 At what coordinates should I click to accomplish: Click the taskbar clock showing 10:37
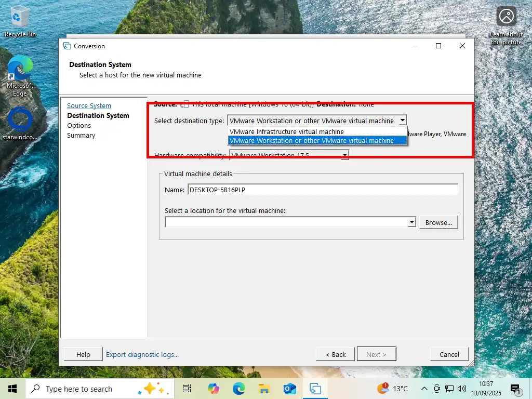click(x=486, y=389)
